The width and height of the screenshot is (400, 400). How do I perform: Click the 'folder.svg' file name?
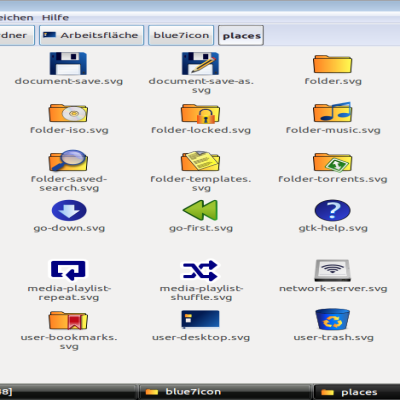coord(333,81)
